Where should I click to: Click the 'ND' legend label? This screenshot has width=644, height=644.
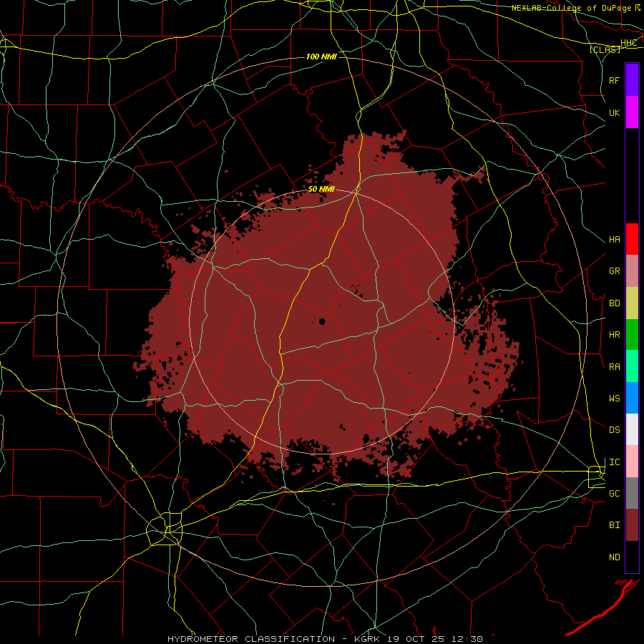click(x=615, y=557)
